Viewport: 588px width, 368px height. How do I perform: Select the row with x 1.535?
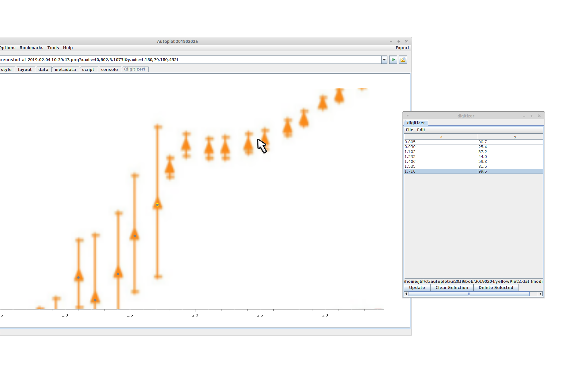[x=473, y=167]
